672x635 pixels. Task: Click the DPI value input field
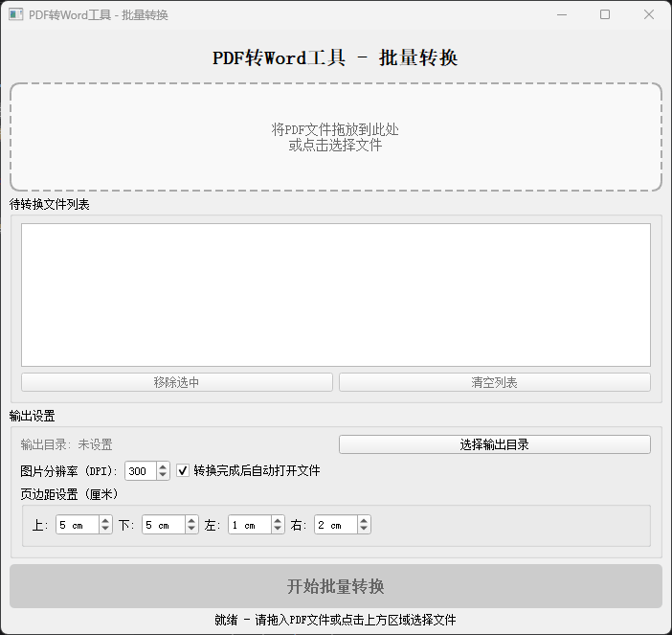[x=140, y=471]
